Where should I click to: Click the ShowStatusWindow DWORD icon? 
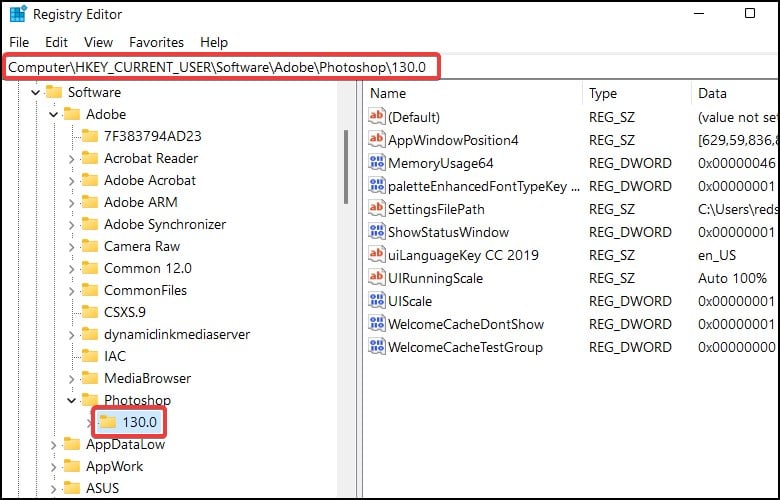pos(377,232)
